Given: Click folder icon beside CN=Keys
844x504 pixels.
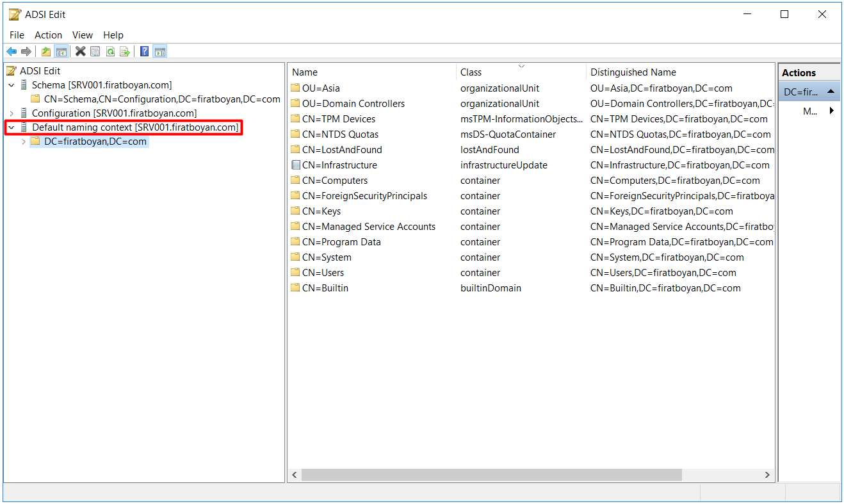Looking at the screenshot, I should point(295,211).
